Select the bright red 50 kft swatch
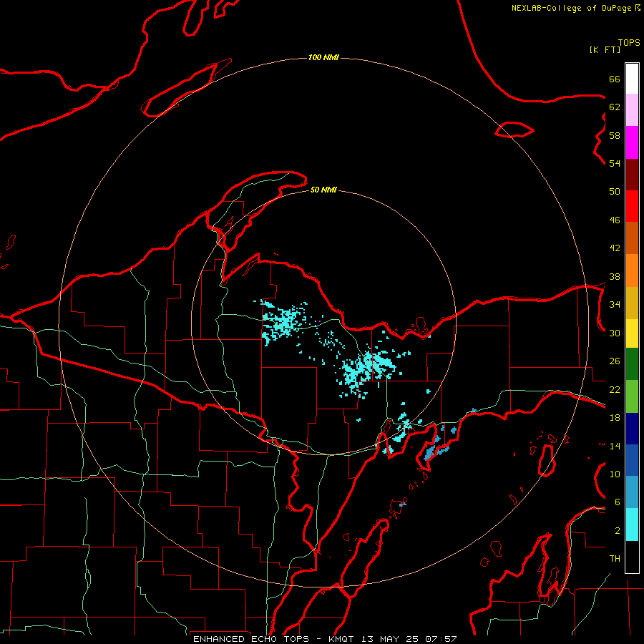Viewport: 644px width, 644px height. point(632,206)
